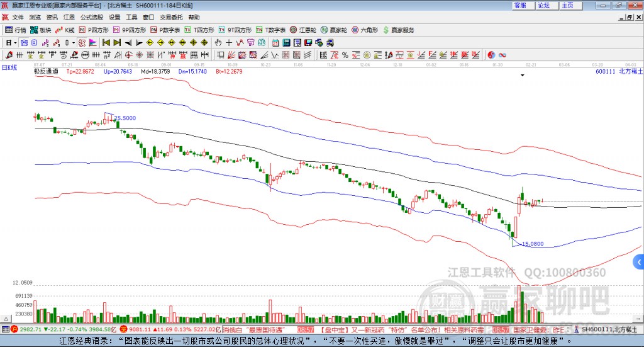Open the 工具 menu
The width and height of the screenshot is (644, 347).
click(131, 17)
